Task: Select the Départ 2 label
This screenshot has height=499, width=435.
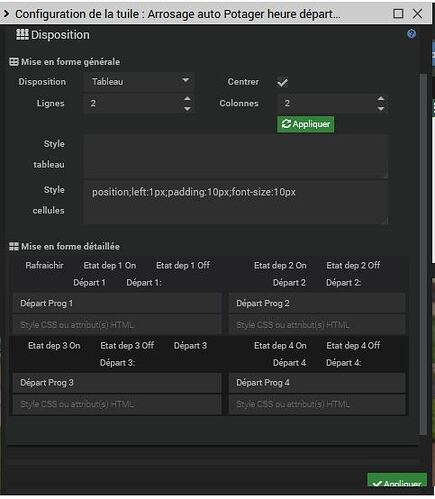Action: click(289, 283)
